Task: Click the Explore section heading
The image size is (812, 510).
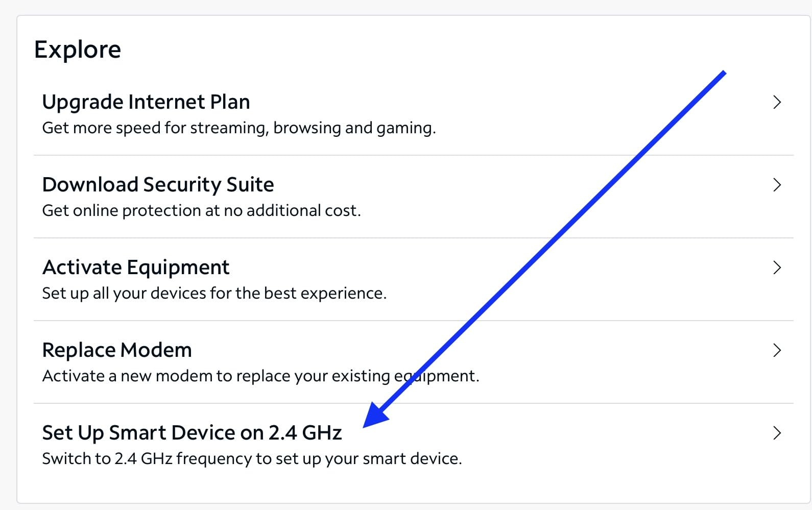Action: pos(78,50)
